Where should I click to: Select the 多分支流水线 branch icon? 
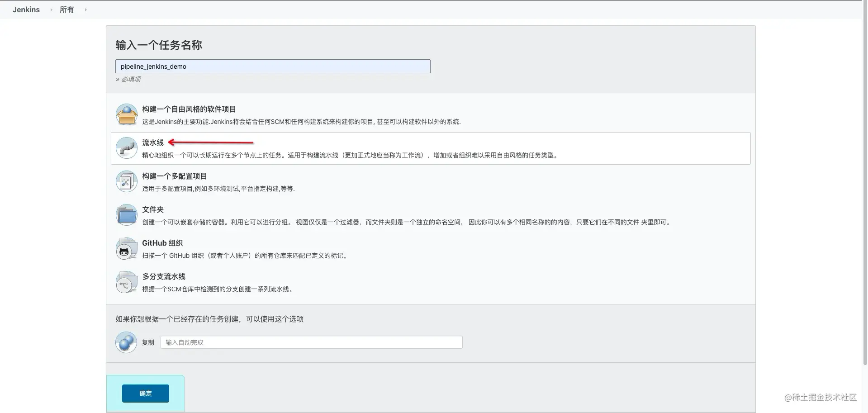pyautogui.click(x=127, y=282)
